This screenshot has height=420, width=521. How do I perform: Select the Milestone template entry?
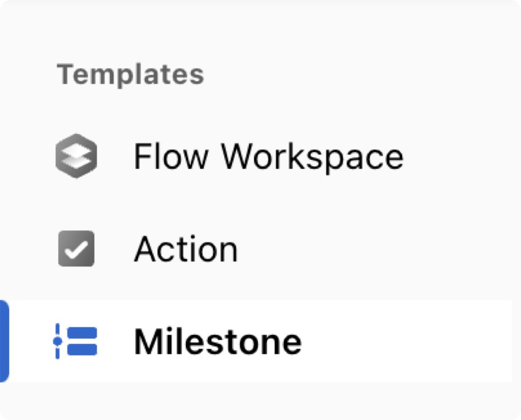point(256,341)
